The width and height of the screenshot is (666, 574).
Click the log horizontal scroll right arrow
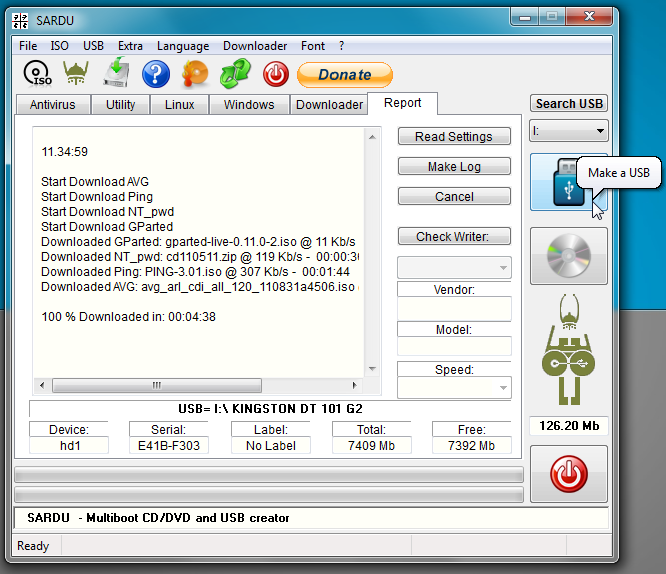(x=355, y=385)
